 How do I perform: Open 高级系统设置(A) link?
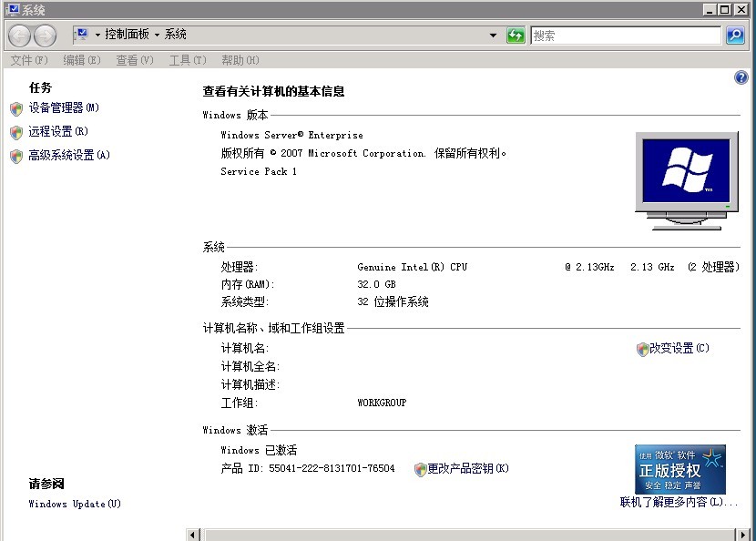pos(69,155)
